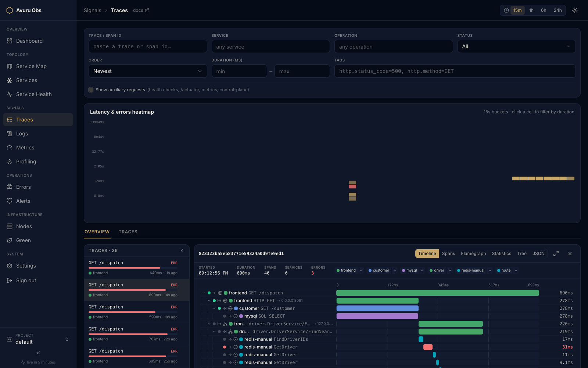Open Profiling from sidebar
The width and height of the screenshot is (588, 368).
pyautogui.click(x=38, y=162)
